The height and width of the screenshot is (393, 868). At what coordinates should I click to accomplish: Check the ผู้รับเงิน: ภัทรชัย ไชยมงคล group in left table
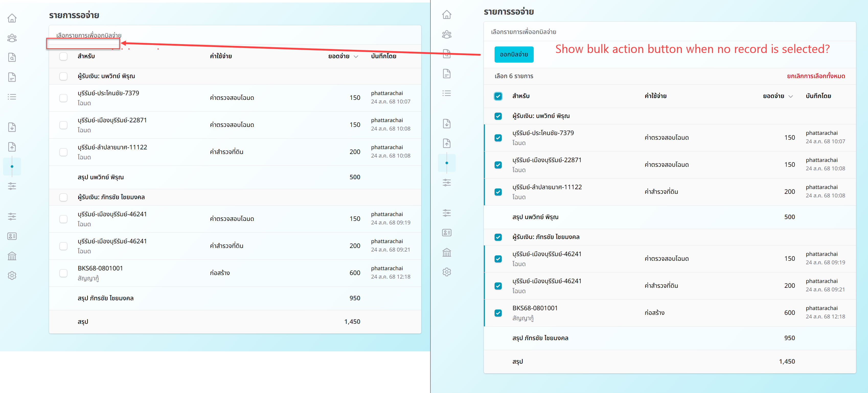63,197
